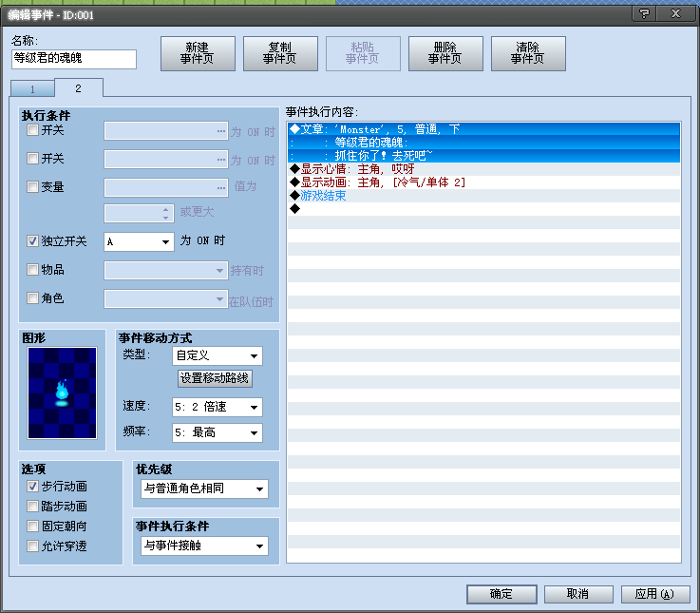
Task: Open 角色 在队伍时 dropdown
Action: coord(166,299)
